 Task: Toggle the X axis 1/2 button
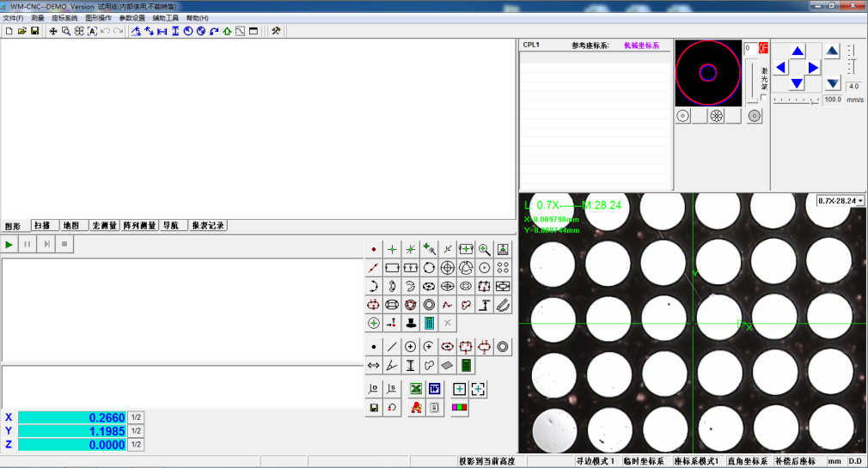136,417
